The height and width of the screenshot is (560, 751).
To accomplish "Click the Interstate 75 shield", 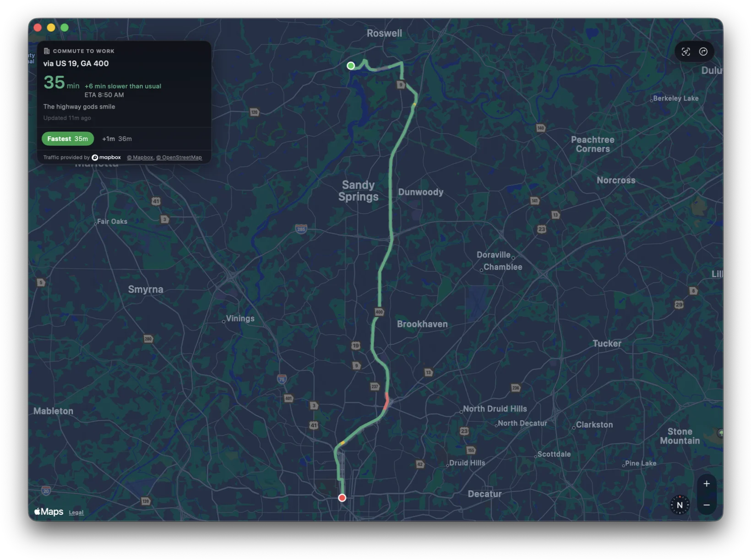I will click(x=282, y=379).
